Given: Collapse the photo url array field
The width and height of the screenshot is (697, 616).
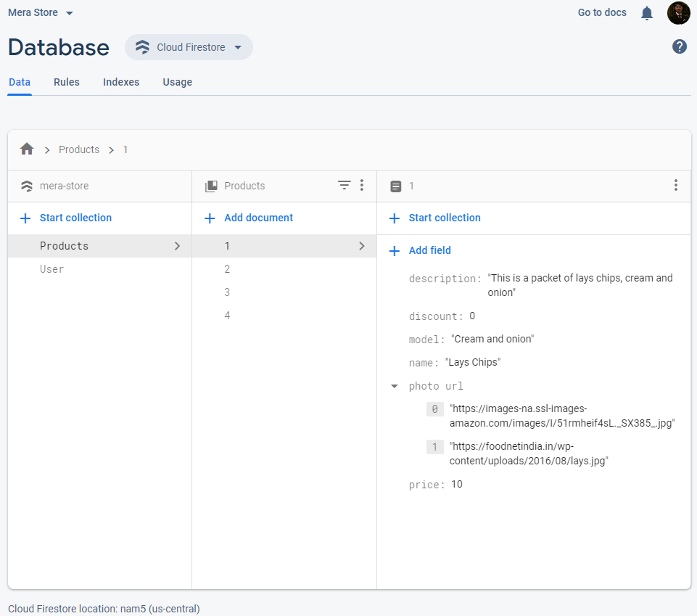Looking at the screenshot, I should click(395, 386).
